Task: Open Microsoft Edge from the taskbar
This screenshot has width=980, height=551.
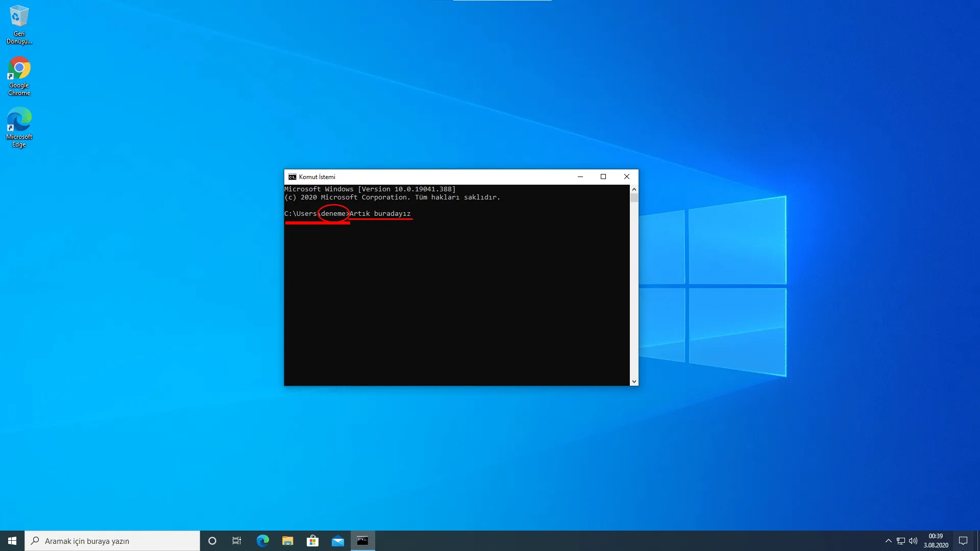Action: pos(263,540)
